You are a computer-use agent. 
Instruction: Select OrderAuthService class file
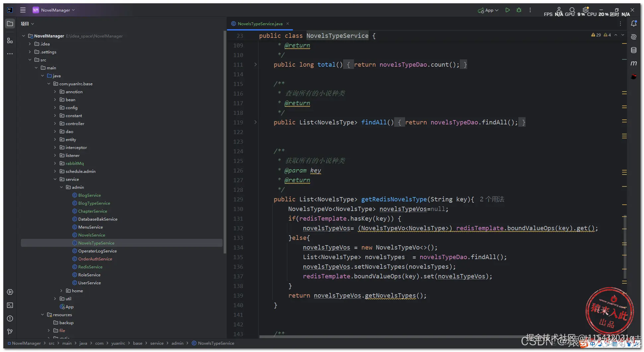[x=95, y=259]
